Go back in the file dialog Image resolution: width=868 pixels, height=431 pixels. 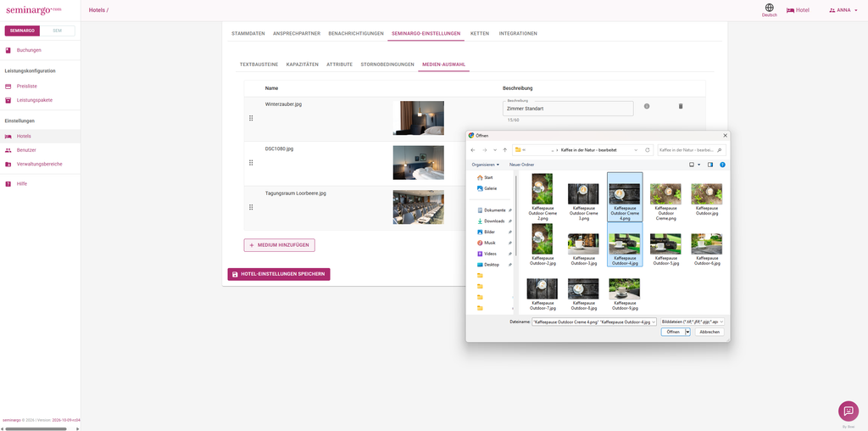473,150
